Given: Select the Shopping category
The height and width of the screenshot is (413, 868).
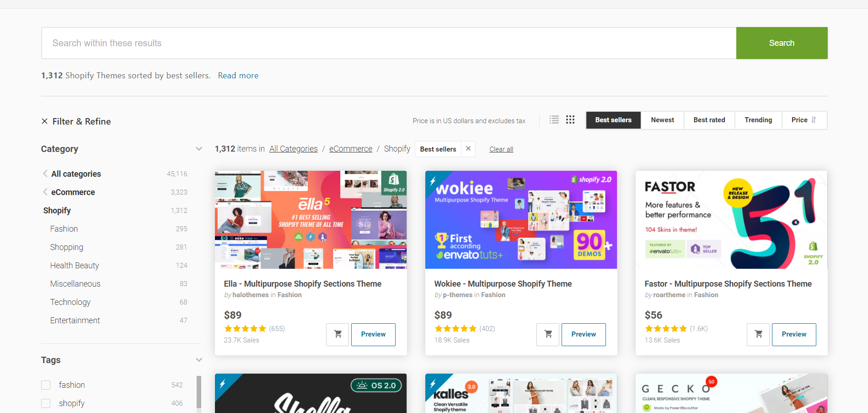Looking at the screenshot, I should click(x=67, y=247).
